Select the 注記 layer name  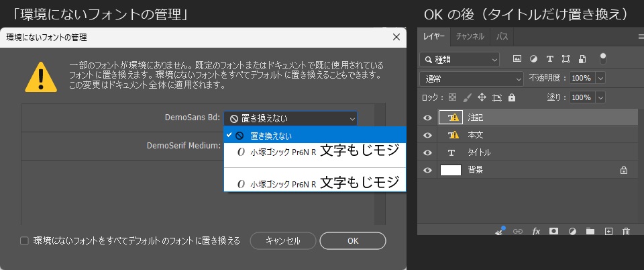coord(476,118)
